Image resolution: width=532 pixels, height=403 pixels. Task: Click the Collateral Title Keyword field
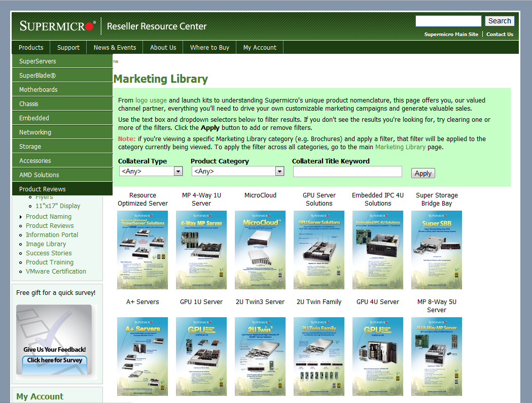[x=347, y=172]
